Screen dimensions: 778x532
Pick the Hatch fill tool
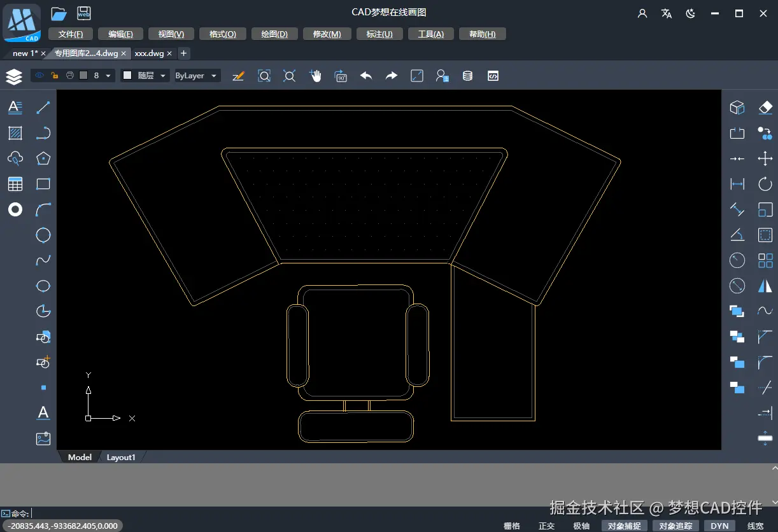click(15, 133)
